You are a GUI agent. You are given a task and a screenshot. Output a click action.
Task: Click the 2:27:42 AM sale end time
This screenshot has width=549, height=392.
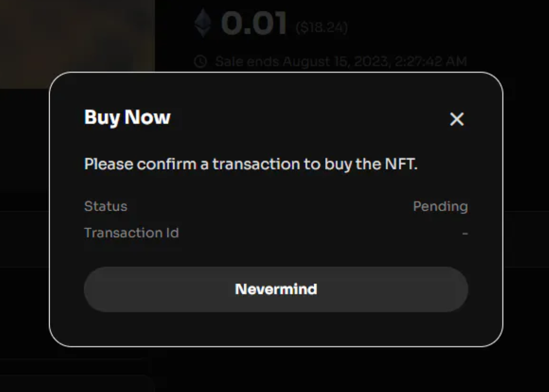tap(431, 61)
